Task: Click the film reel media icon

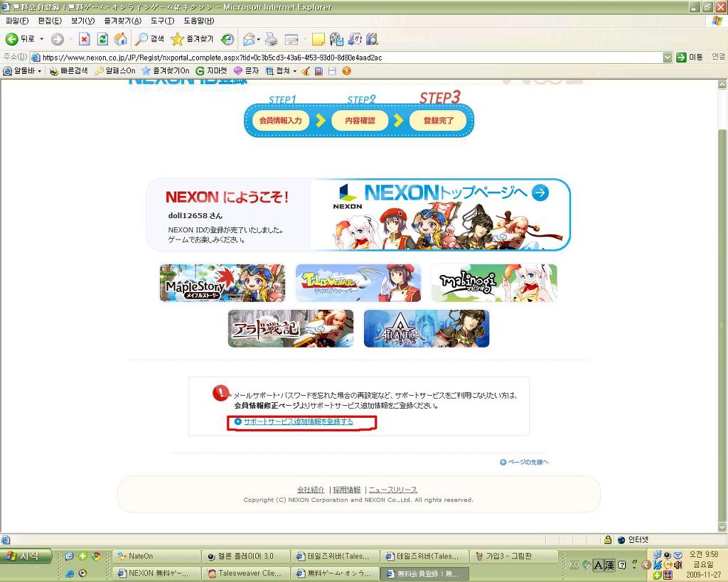Action: point(336,40)
